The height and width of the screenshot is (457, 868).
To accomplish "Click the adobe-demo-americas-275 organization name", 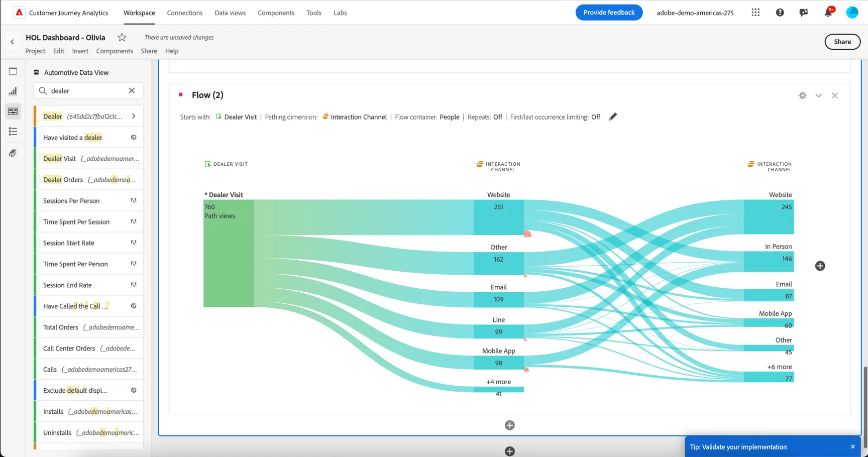I will coord(695,13).
